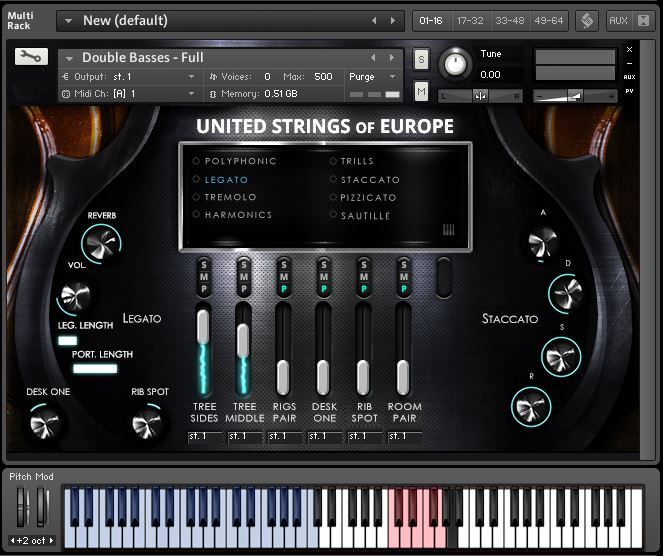Open Tree Sides output st. 1 selector
Viewport: 663px width, 556px height.
(x=205, y=437)
